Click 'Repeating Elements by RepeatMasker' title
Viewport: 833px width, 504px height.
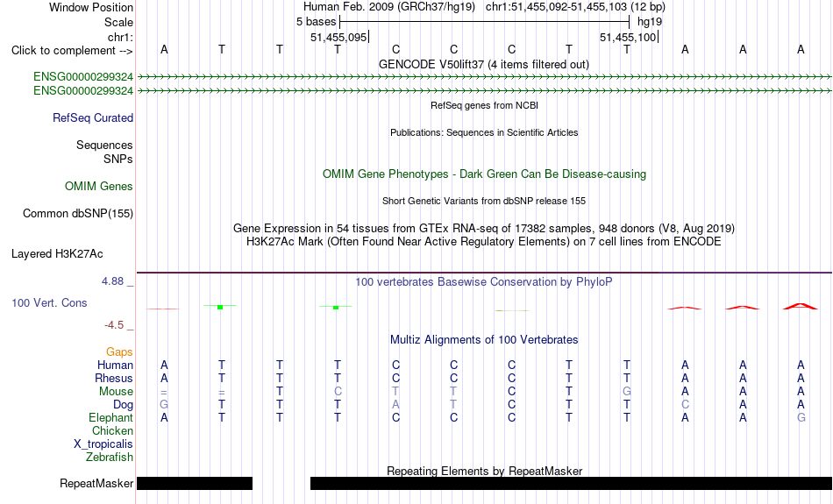coord(484,471)
